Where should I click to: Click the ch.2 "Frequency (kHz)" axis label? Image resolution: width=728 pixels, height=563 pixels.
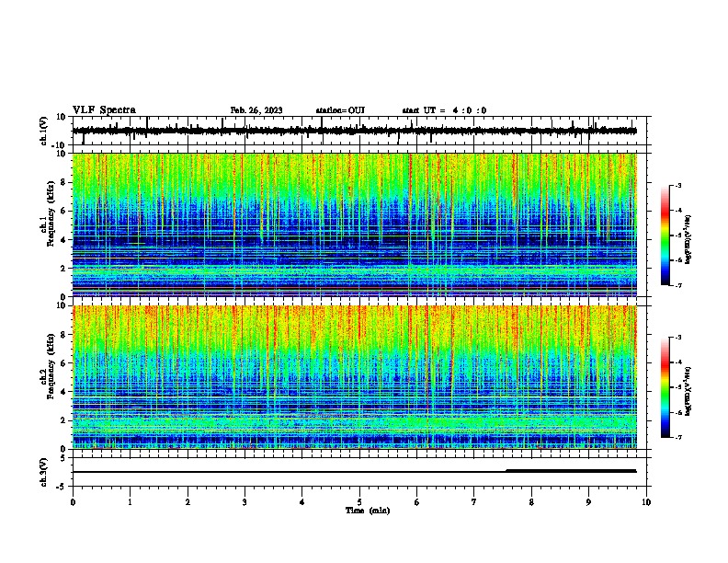51,366
